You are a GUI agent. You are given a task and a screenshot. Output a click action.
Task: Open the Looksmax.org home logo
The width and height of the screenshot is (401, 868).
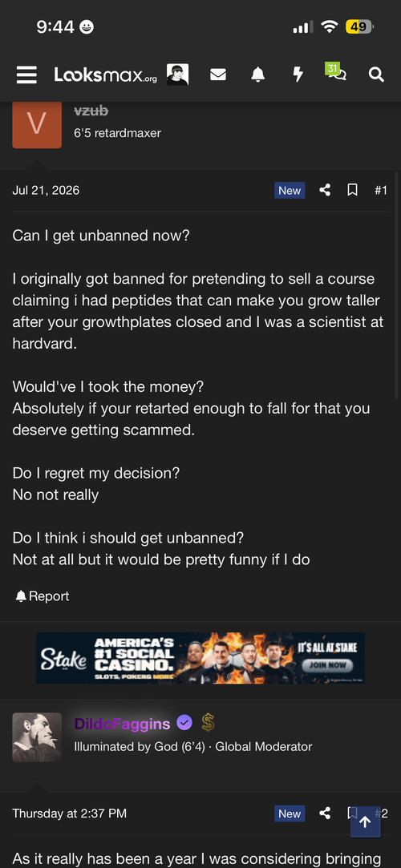tap(105, 75)
